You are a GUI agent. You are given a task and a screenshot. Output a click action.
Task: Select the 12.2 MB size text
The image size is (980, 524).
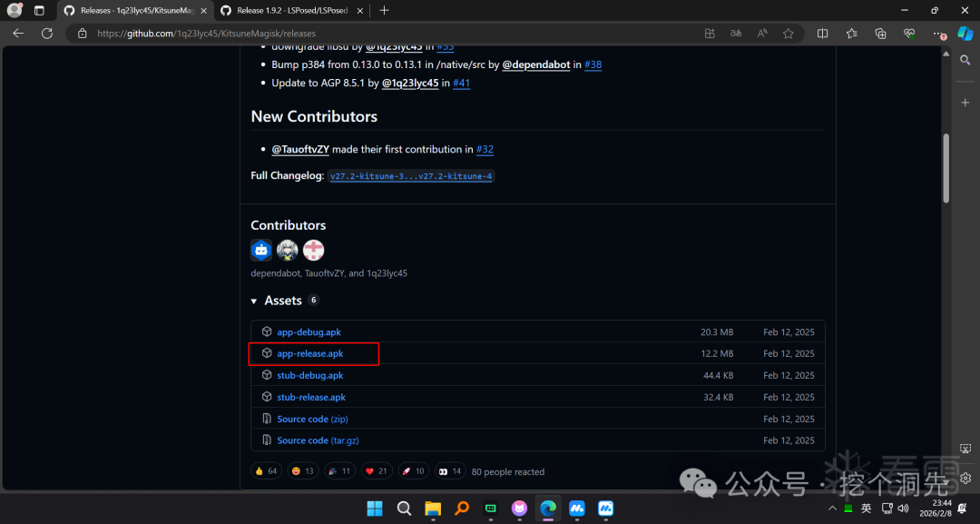[x=717, y=353]
